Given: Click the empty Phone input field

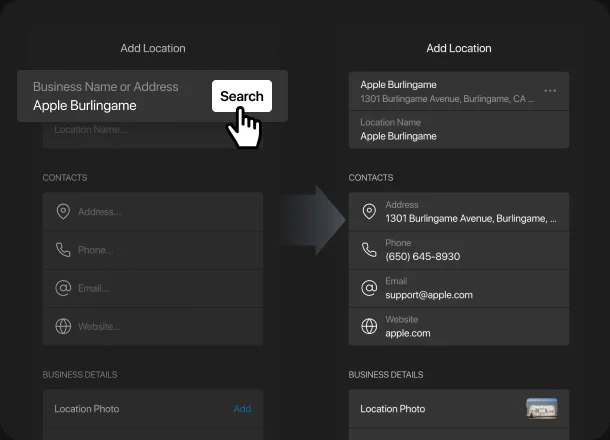Looking at the screenshot, I should click(x=160, y=250).
